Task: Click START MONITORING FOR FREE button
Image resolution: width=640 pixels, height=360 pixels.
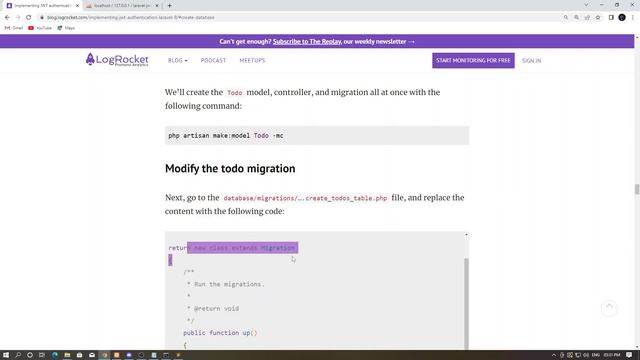Action: click(x=473, y=60)
